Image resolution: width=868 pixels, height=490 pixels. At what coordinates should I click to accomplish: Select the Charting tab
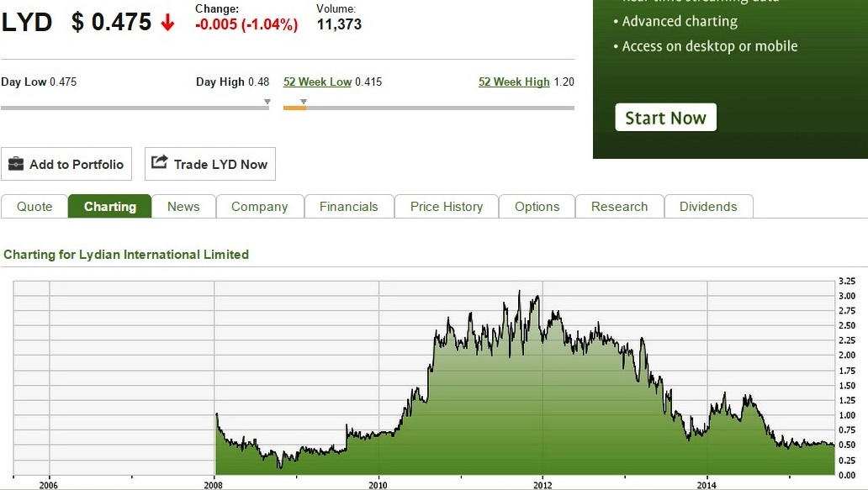pyautogui.click(x=109, y=206)
